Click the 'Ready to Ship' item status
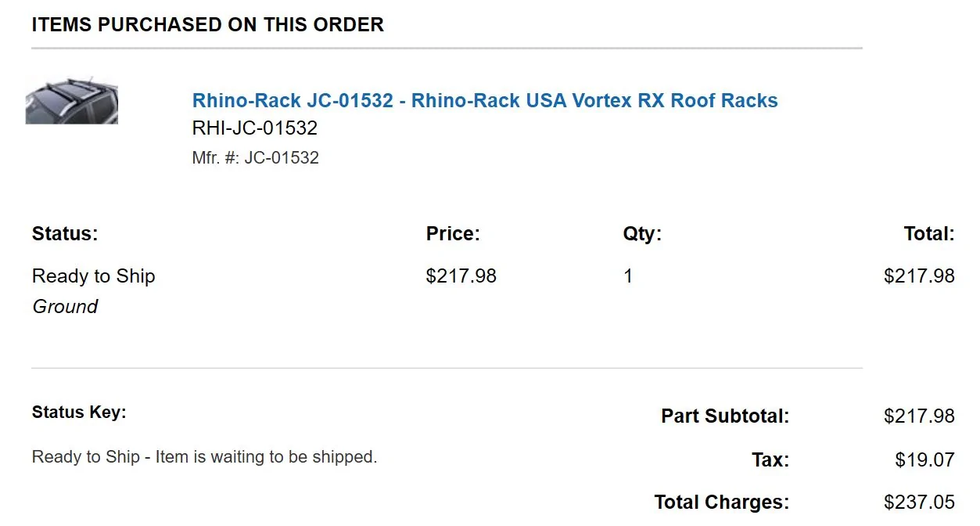980x526 pixels. point(94,276)
